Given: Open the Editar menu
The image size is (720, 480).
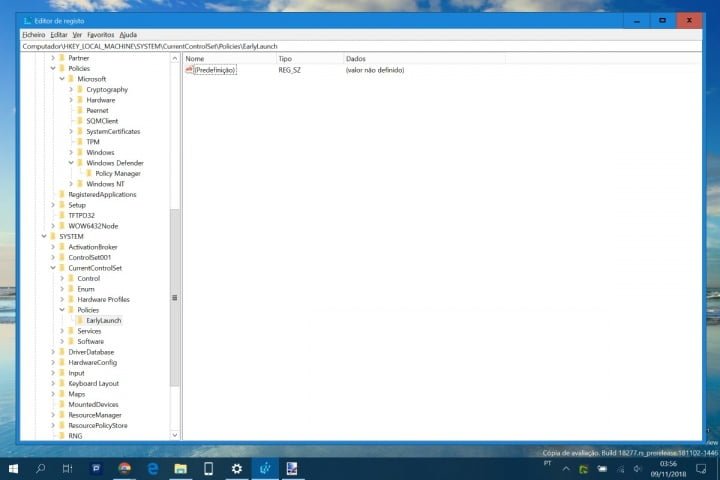Looking at the screenshot, I should [59, 34].
